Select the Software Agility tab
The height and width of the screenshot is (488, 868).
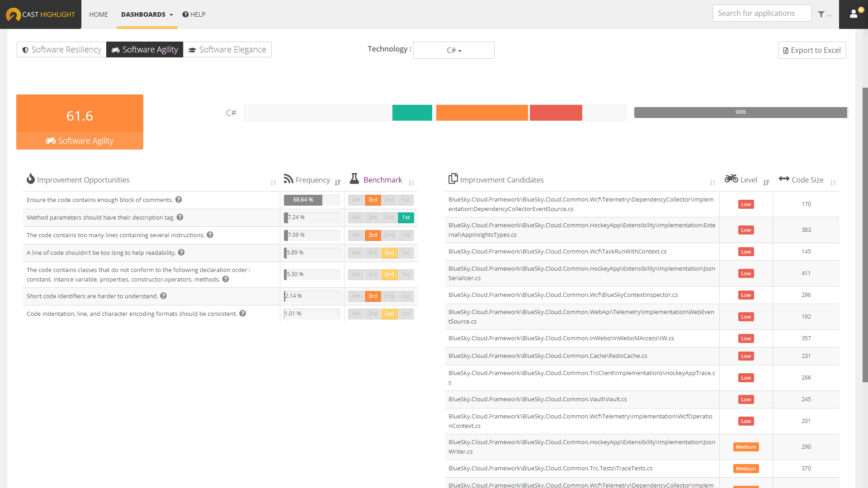[145, 50]
